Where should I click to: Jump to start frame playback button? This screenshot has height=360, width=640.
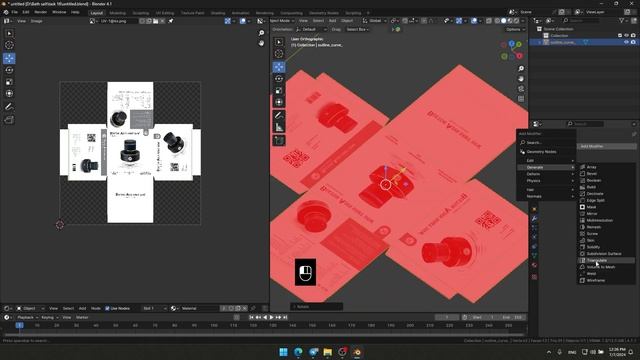tap(251, 317)
